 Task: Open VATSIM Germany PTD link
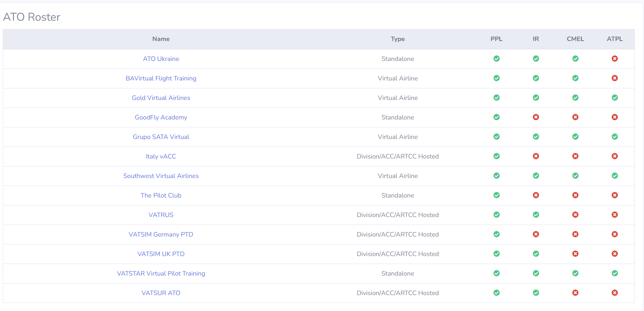(x=161, y=235)
